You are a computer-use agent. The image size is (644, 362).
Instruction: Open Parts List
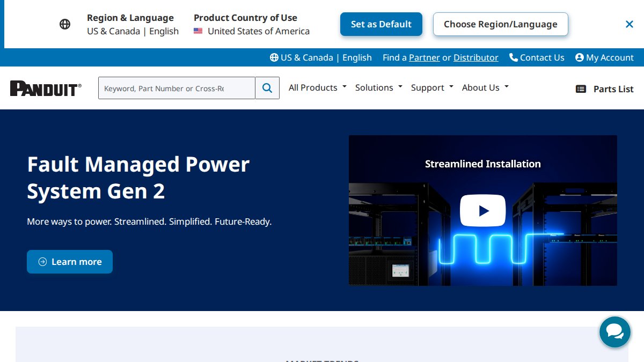605,89
